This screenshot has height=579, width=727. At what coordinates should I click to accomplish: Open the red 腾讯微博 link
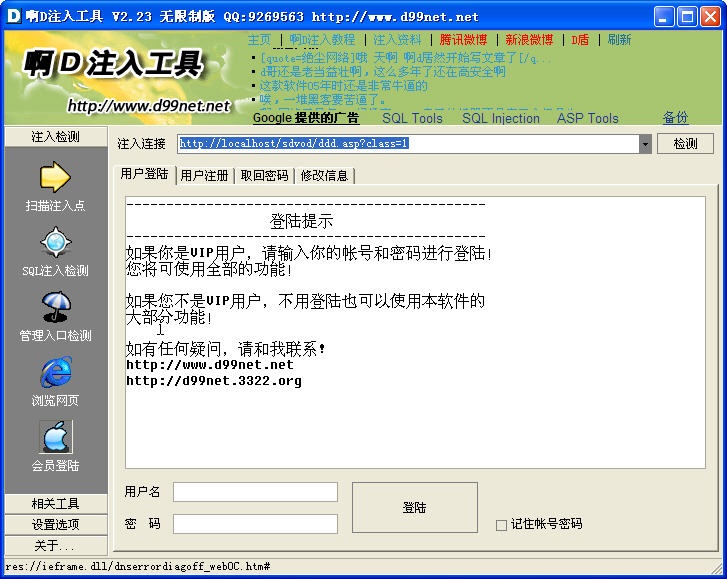coord(463,40)
